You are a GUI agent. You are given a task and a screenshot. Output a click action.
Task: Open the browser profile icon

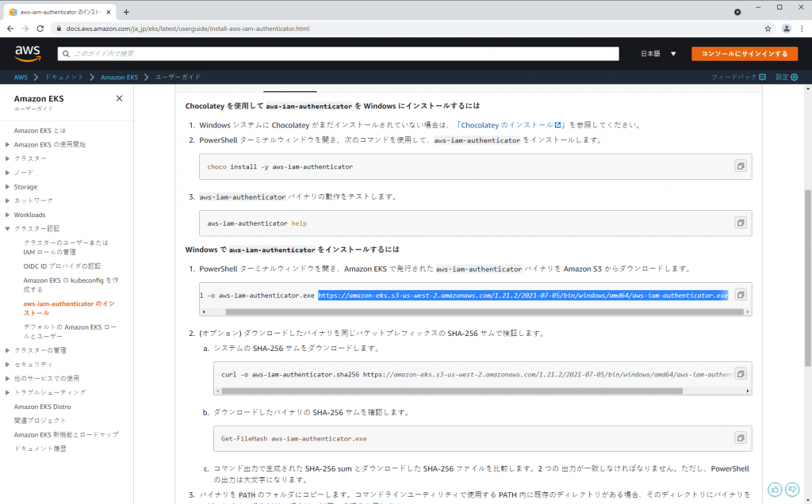click(786, 29)
